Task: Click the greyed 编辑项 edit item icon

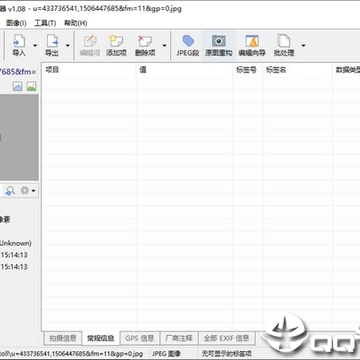Action: 90,45
